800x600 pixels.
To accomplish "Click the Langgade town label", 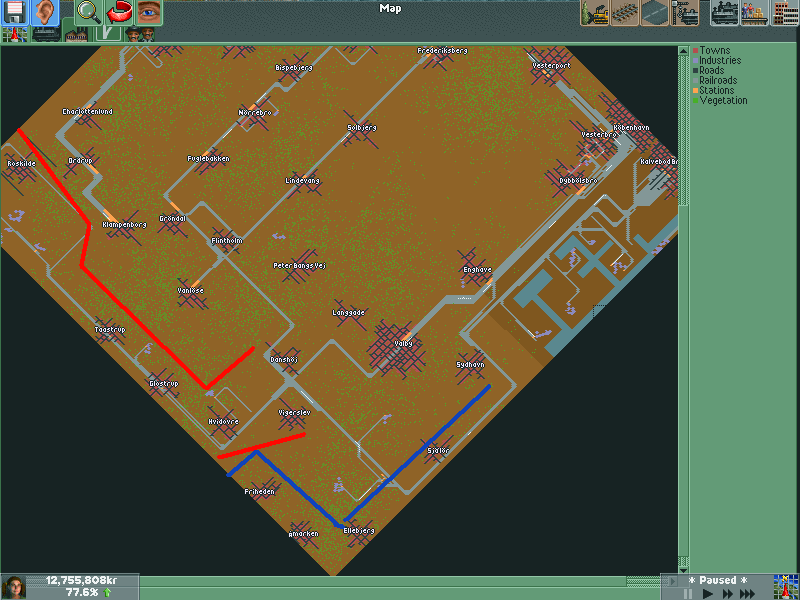I will click(348, 313).
